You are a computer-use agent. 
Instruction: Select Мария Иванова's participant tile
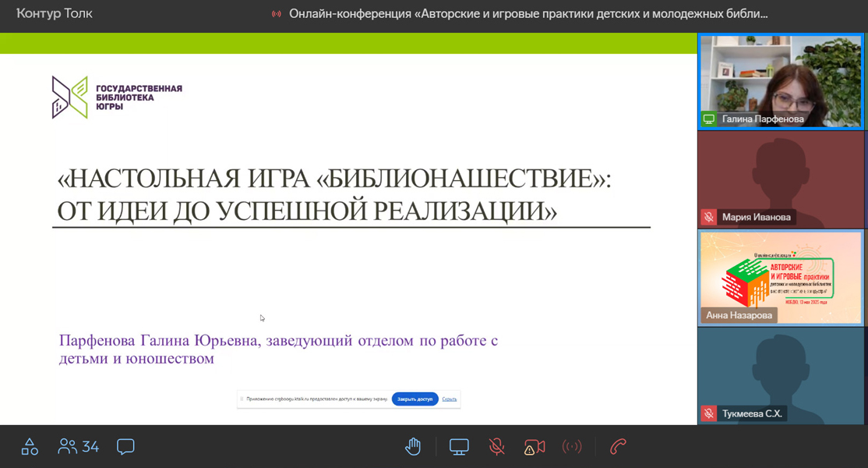tap(782, 175)
